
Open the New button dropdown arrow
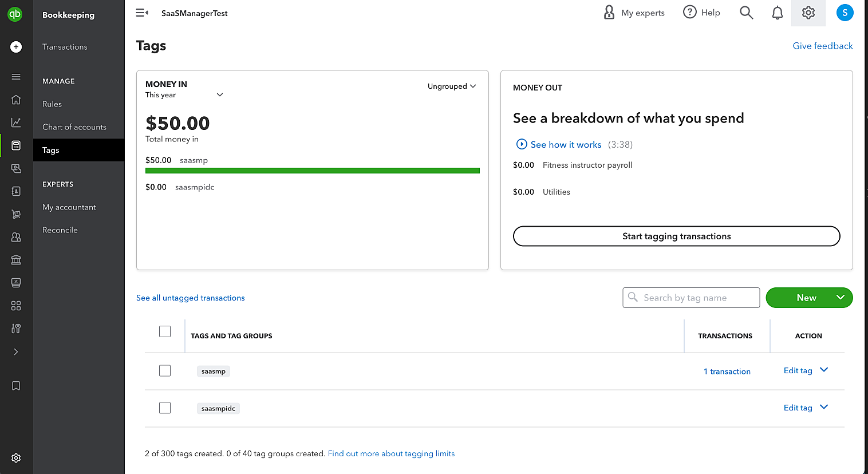[840, 298]
